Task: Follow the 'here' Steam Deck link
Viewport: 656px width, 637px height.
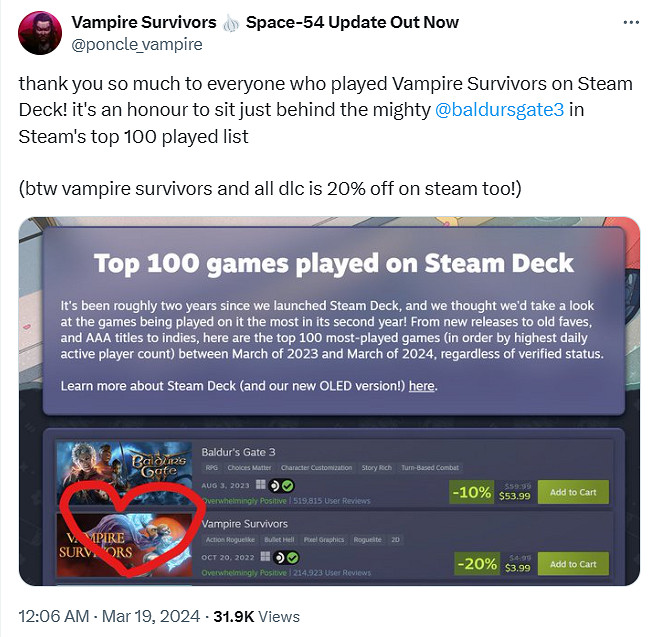Action: click(422, 386)
